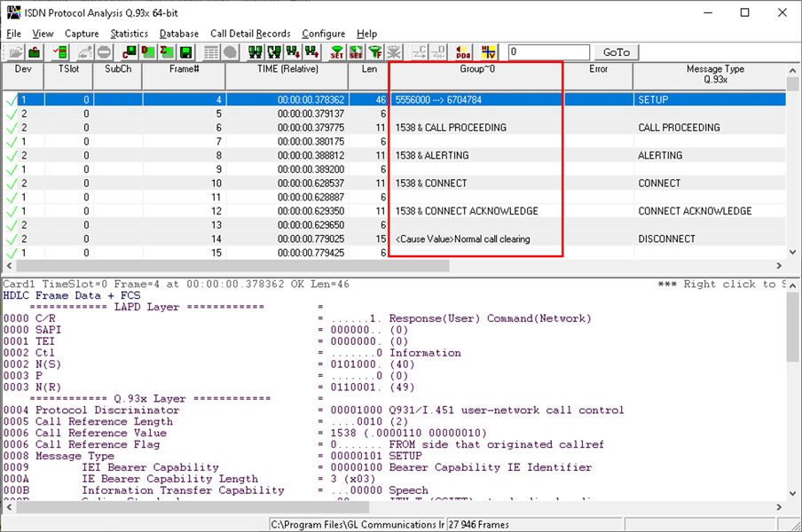
Task: Click binoculars with red down arrow
Action: [x=293, y=52]
